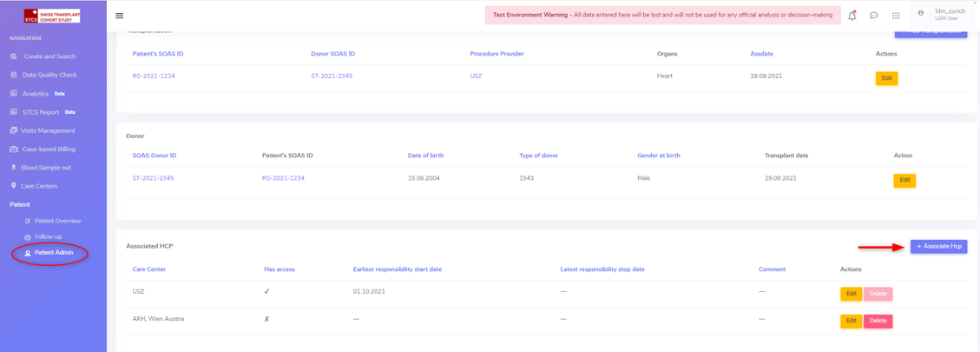Click the user avatar icon

coord(921,12)
